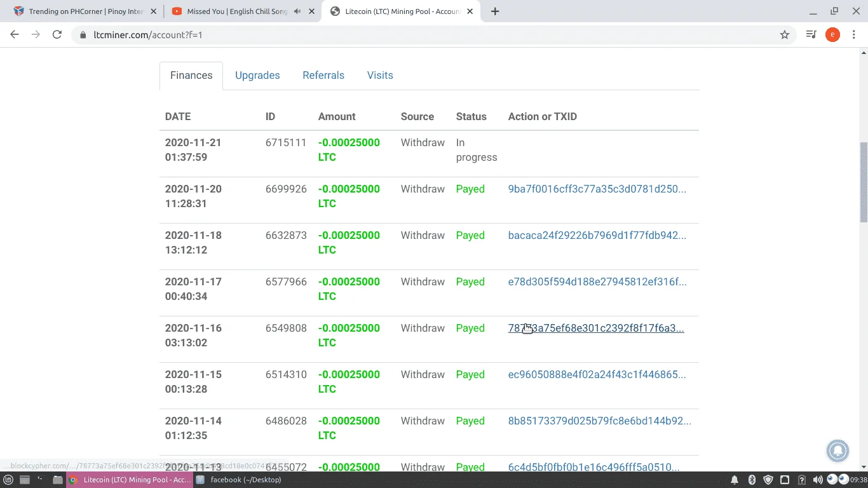Click the page vertical scrollbar thumb
Viewport: 868px width, 488px height.
pos(864,182)
